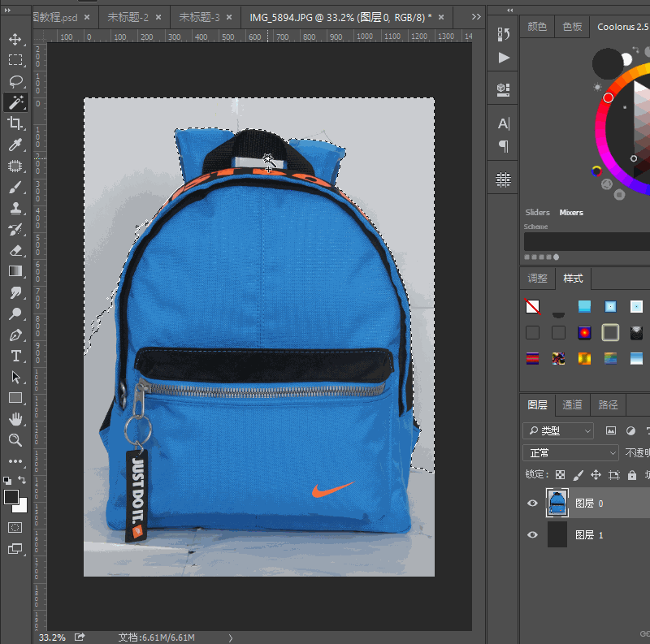Hide the 图层 1 layer

point(533,534)
